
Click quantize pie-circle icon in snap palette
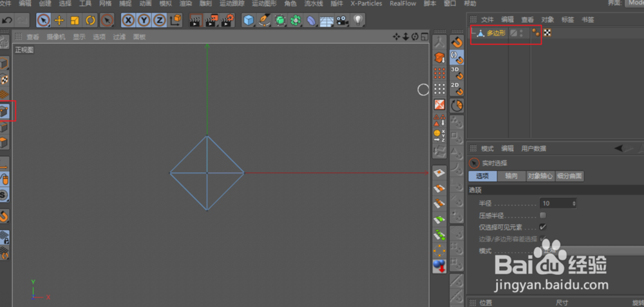coord(457,106)
